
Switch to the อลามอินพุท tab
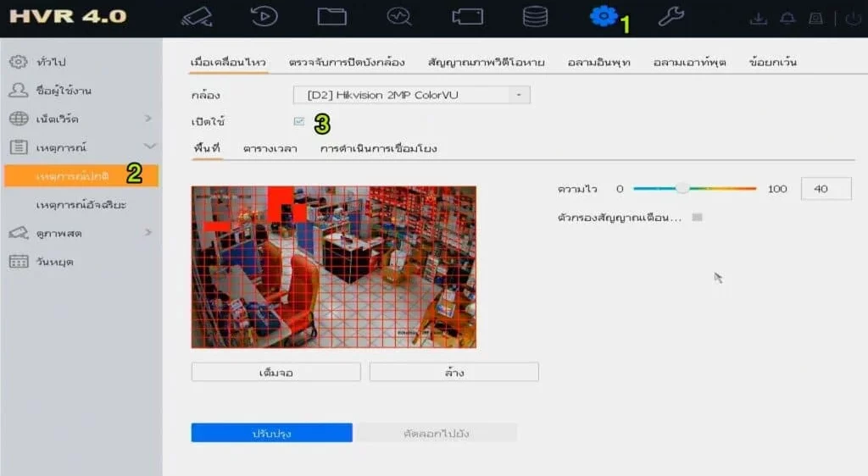598,62
